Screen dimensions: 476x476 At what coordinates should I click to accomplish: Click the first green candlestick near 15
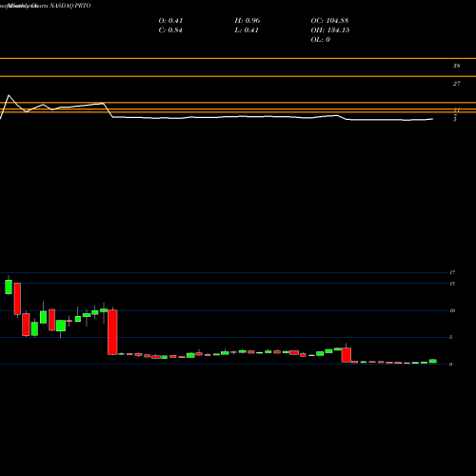[x=9, y=287]
